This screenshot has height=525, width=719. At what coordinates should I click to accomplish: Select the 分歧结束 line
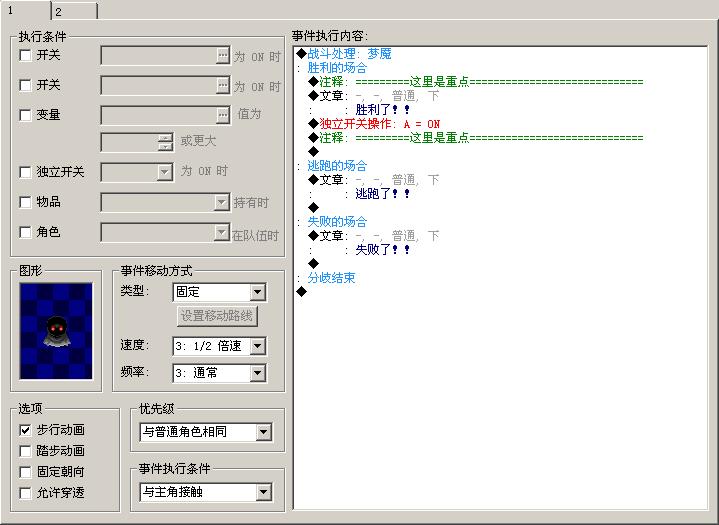(x=326, y=278)
